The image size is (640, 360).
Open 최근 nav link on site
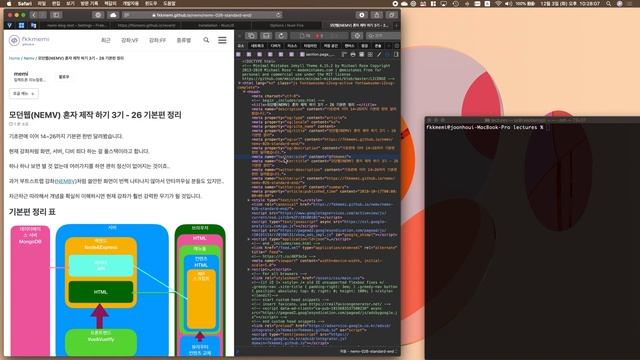[106, 40]
